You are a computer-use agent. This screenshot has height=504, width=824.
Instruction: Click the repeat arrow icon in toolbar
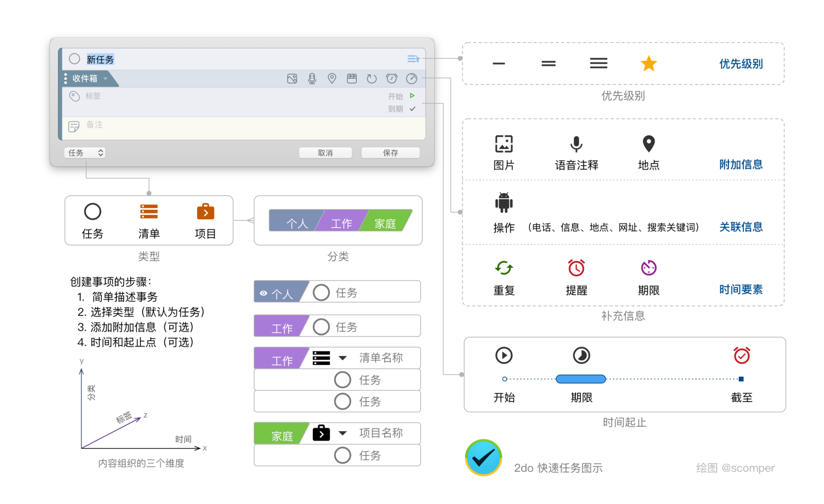(372, 79)
